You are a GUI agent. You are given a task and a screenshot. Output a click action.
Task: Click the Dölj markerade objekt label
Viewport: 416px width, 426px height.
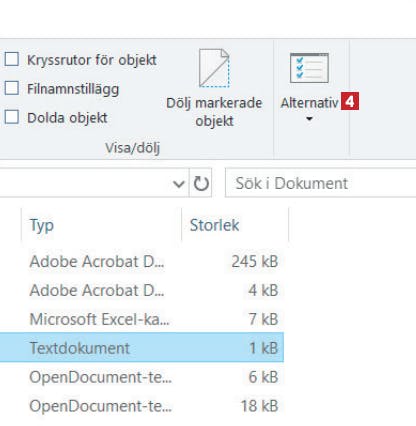point(214,112)
